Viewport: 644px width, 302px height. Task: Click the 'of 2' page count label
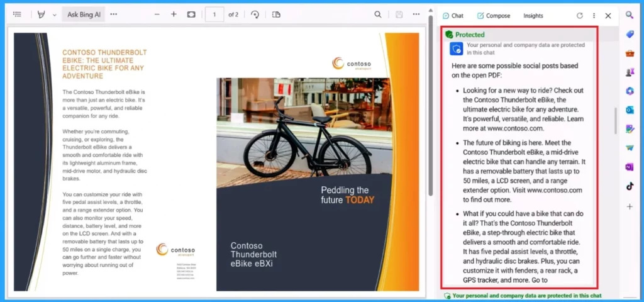[234, 14]
